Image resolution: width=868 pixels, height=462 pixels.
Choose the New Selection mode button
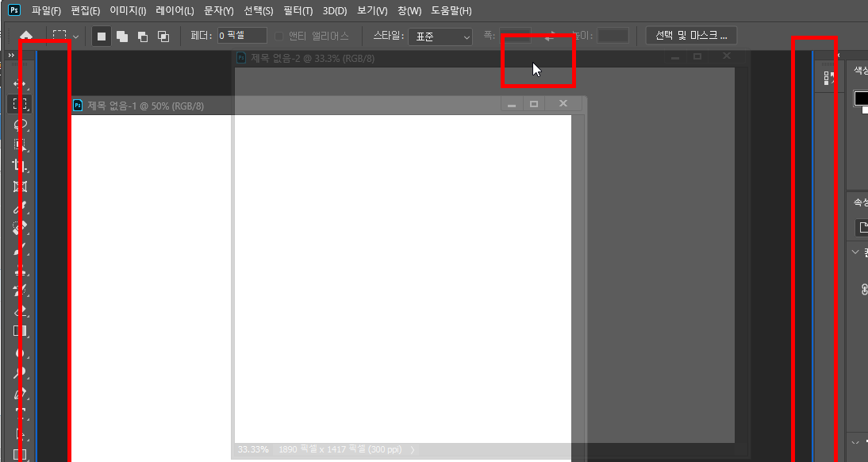tap(102, 37)
